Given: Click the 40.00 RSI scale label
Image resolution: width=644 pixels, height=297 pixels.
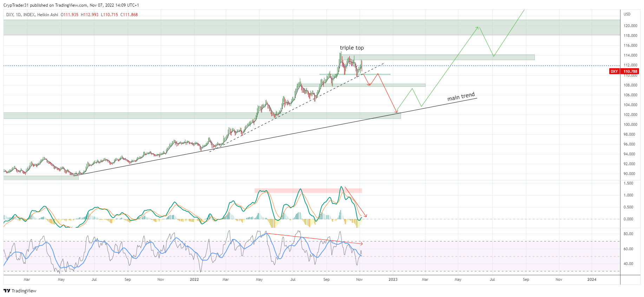Looking at the screenshot, I should 629,264.
